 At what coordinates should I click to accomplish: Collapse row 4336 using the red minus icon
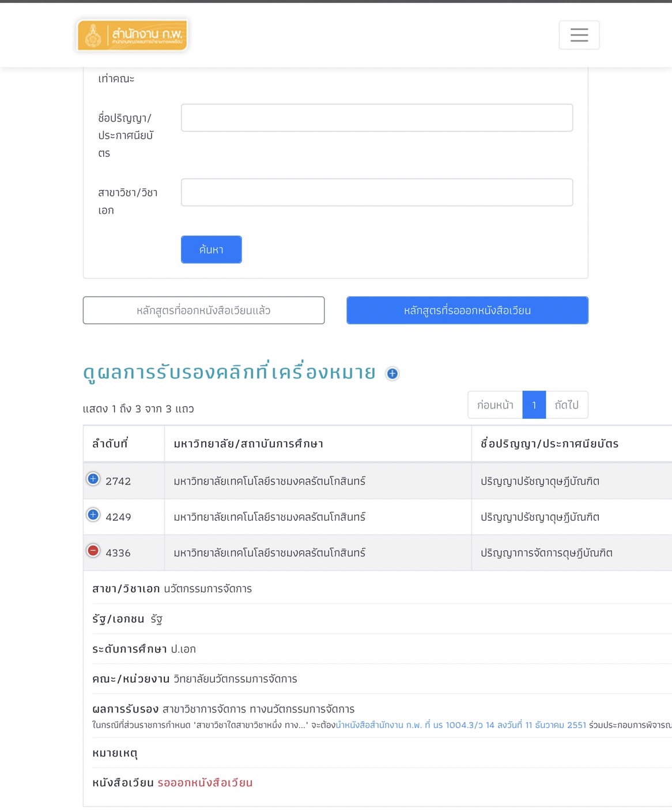pos(93,551)
